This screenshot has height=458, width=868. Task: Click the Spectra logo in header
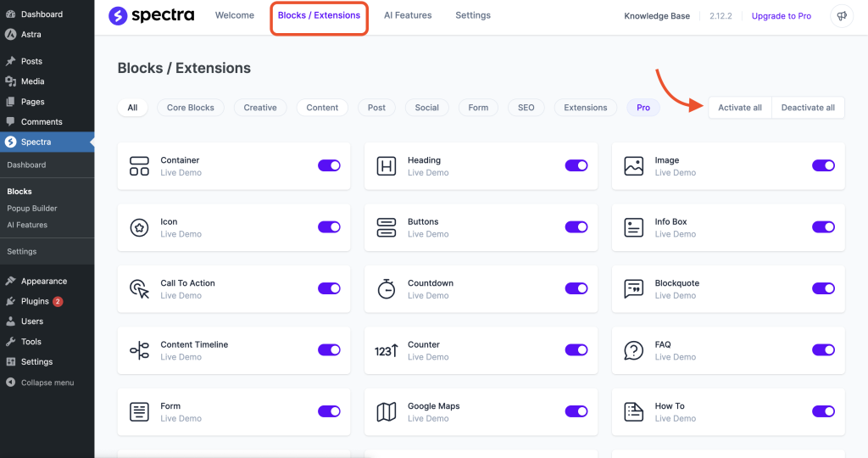(151, 15)
